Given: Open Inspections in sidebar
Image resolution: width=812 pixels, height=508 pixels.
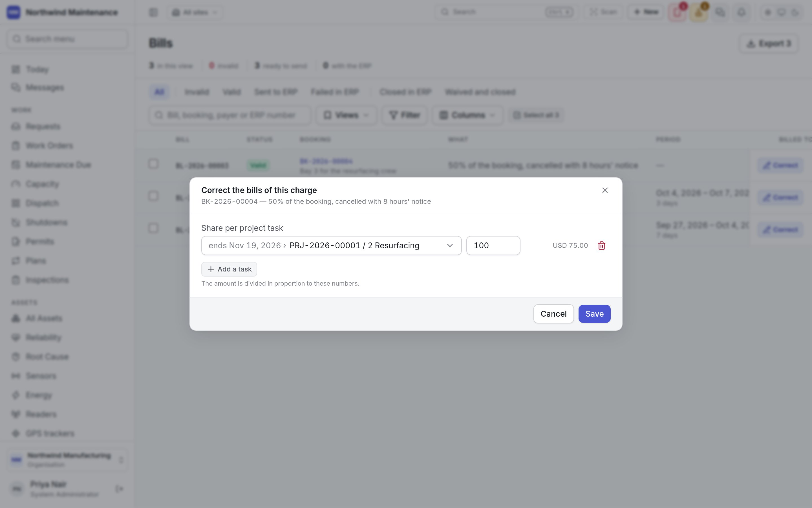Looking at the screenshot, I should point(67,280).
